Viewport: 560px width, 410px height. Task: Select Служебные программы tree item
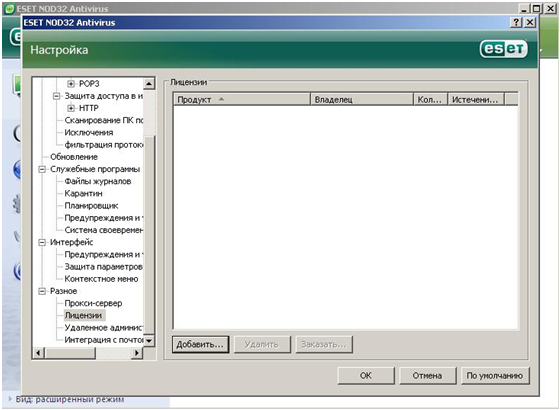[x=95, y=169]
